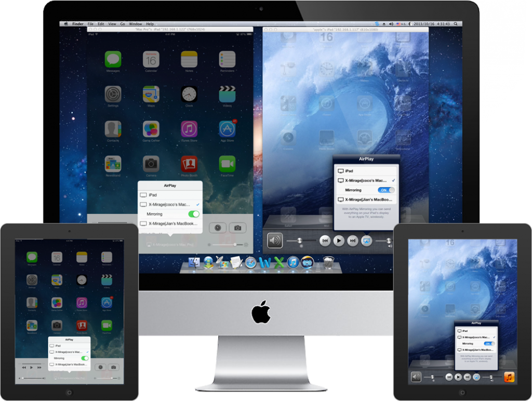Open Maps in iMac's left mirrored window
The image size is (532, 401).
[151, 94]
